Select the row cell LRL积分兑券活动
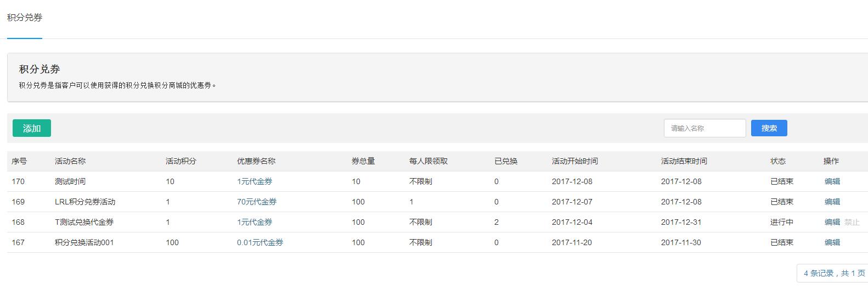The height and width of the screenshot is (288, 868). [x=85, y=202]
